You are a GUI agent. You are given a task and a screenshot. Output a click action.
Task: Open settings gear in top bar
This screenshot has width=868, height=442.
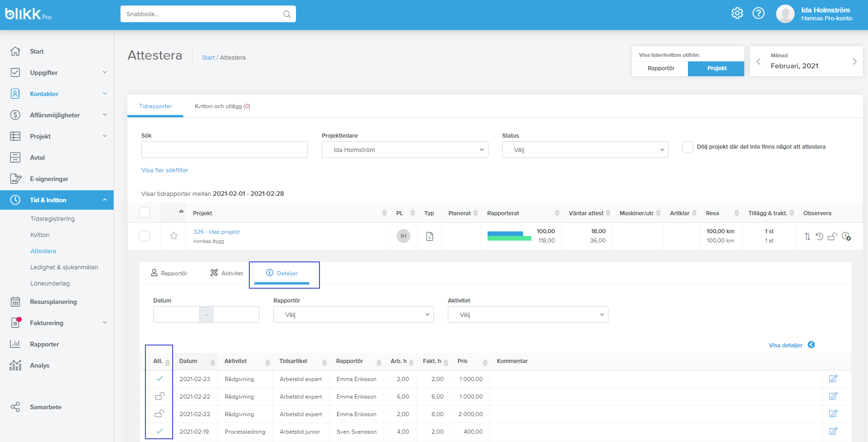pos(737,13)
